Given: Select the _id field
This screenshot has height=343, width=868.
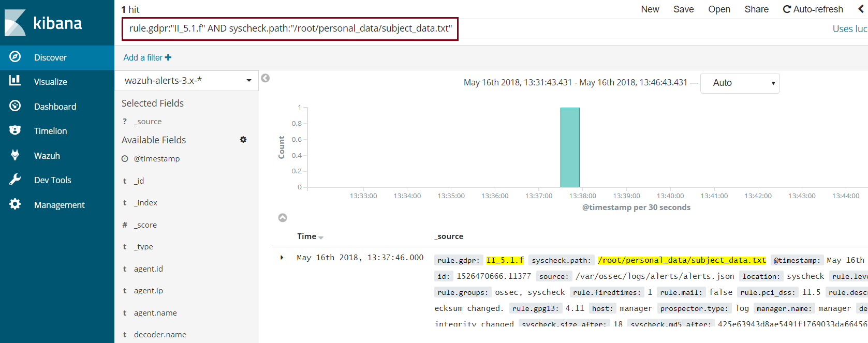Looking at the screenshot, I should tap(139, 181).
